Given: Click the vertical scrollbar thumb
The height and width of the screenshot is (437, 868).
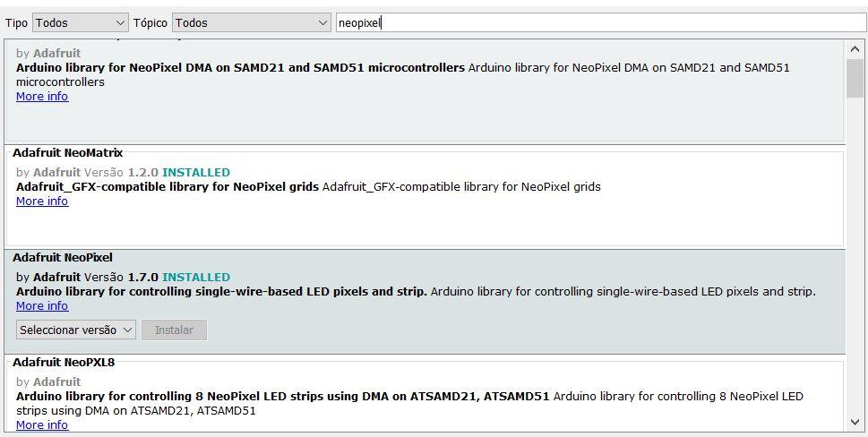Looking at the screenshot, I should click(x=855, y=79).
